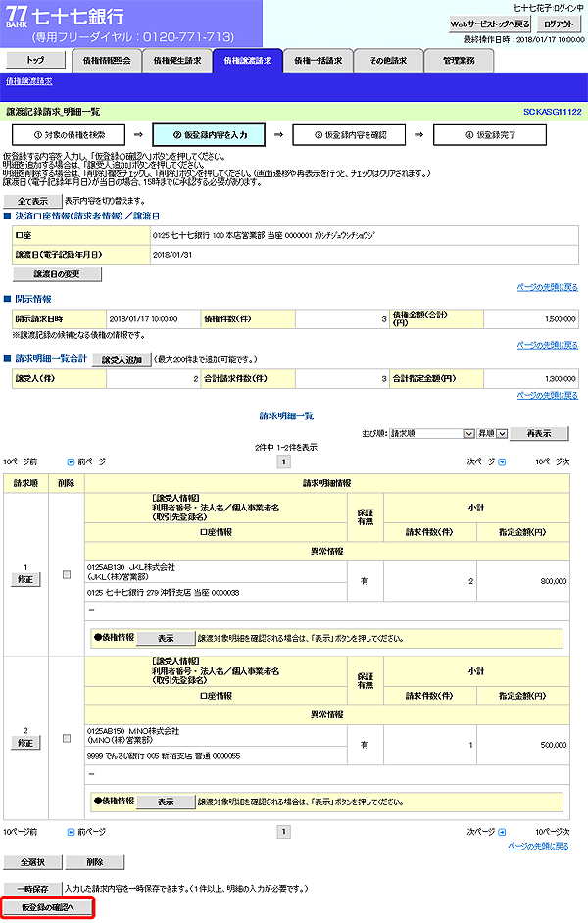Click step ② 仮登録内容を入力
588x923 pixels.
pos(209,135)
